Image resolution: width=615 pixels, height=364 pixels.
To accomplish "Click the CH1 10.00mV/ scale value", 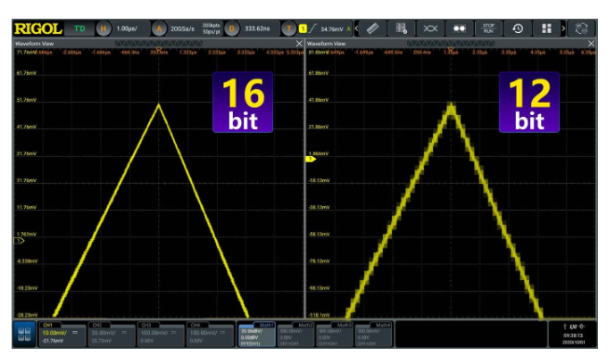I will [x=54, y=333].
